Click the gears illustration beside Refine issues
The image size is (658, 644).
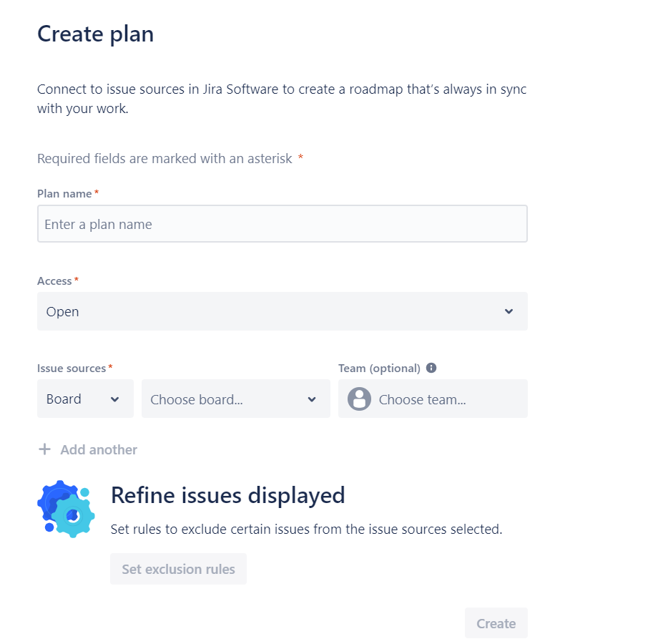[x=66, y=509]
